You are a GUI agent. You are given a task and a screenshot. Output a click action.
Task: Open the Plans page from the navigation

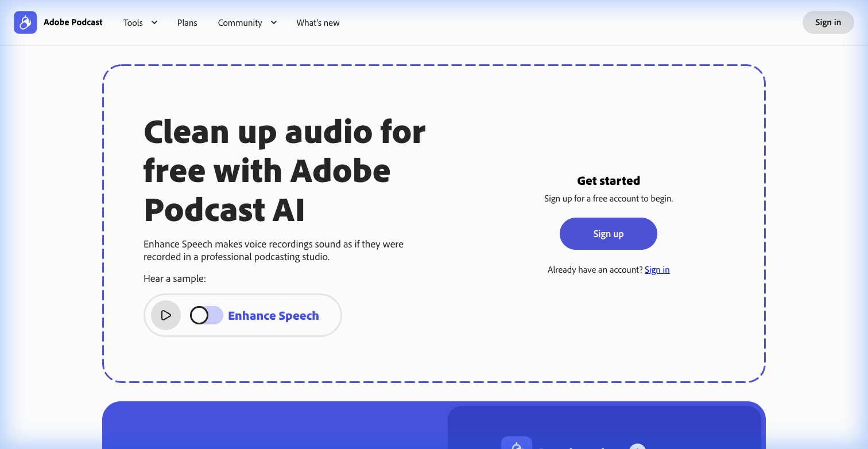[187, 22]
